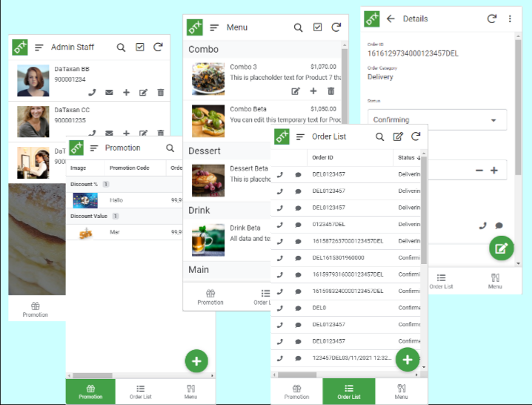Decrease quantity with minus in Details
Image resolution: width=532 pixels, height=405 pixels.
(x=479, y=170)
